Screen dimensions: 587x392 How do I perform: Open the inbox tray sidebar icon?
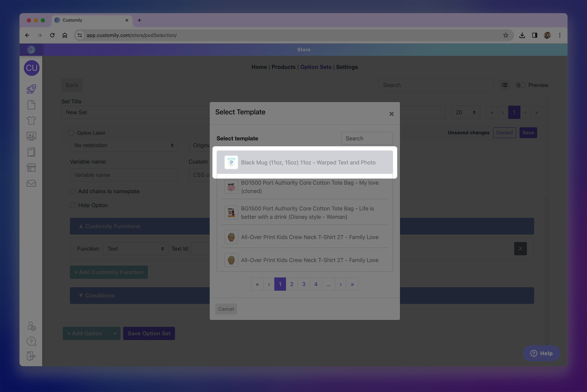click(31, 183)
